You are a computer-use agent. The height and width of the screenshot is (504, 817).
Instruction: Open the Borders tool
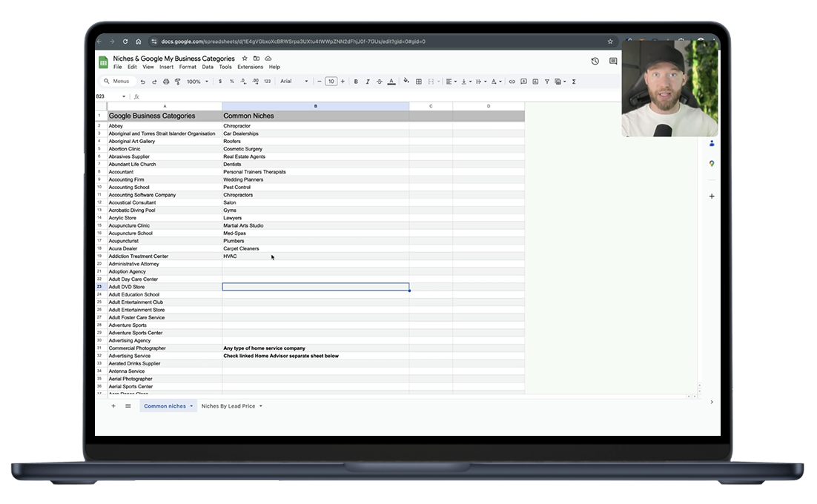tap(419, 82)
